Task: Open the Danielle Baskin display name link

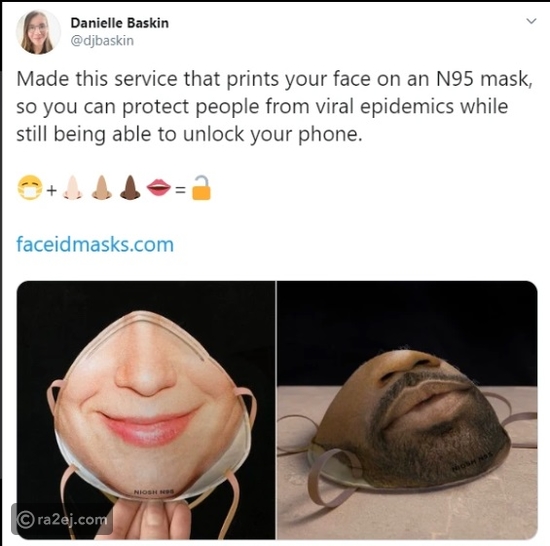Action: (120, 23)
